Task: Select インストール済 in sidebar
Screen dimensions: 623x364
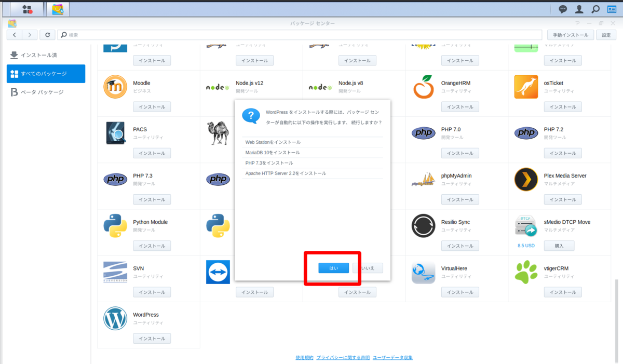Action: tap(46, 55)
